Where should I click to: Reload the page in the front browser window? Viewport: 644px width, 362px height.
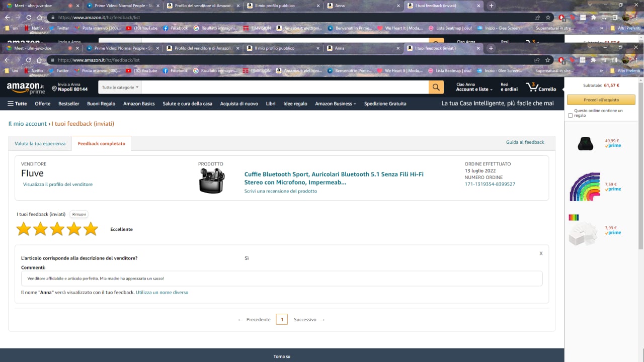pos(29,60)
